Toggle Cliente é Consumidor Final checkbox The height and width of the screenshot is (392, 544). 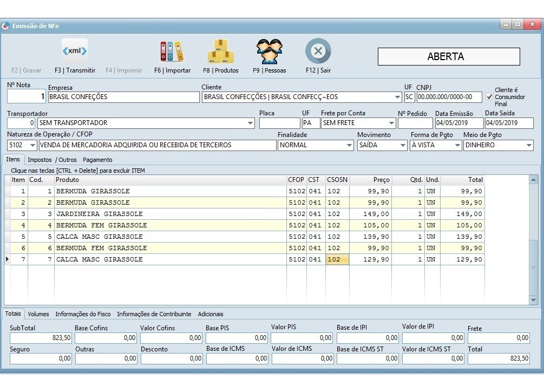[489, 97]
